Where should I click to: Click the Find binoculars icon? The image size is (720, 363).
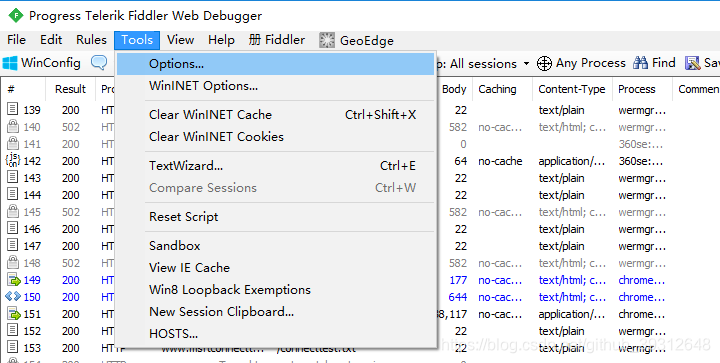pos(640,63)
